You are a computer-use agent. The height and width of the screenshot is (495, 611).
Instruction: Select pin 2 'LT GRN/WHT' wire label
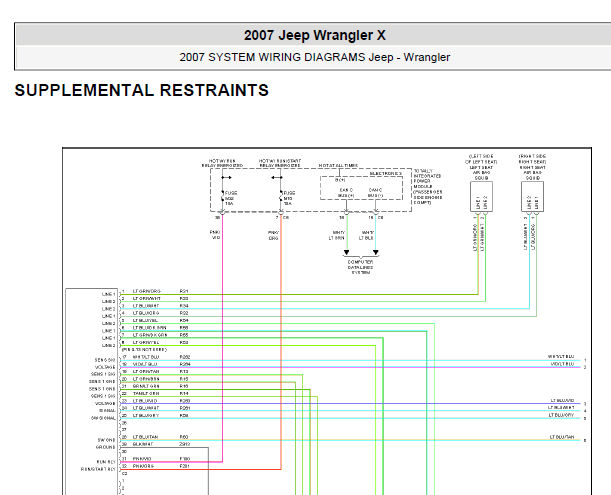pos(147,299)
